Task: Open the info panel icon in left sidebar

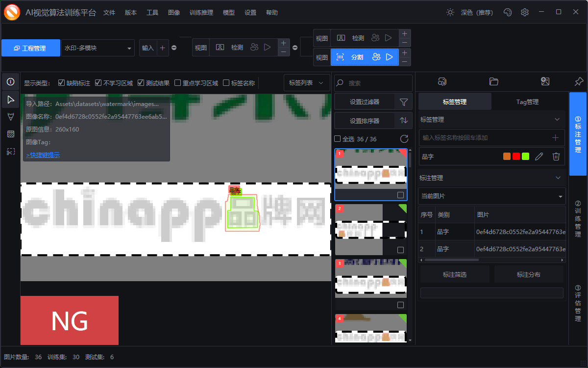Action: point(10,82)
